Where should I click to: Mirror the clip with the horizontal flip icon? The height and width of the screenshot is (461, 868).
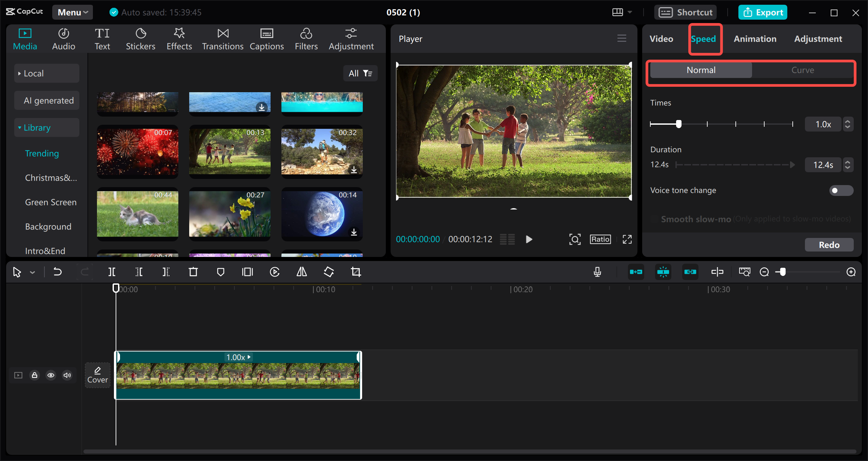click(301, 272)
